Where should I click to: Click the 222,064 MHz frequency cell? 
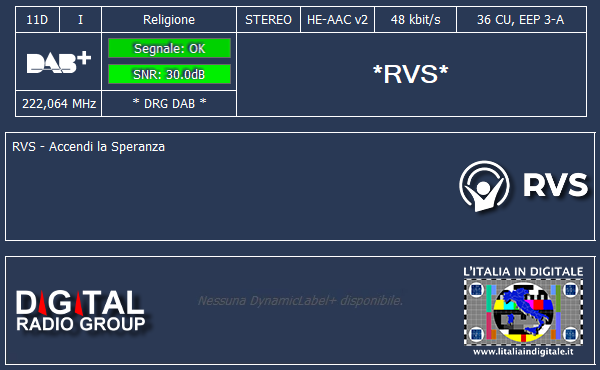pyautogui.click(x=59, y=103)
